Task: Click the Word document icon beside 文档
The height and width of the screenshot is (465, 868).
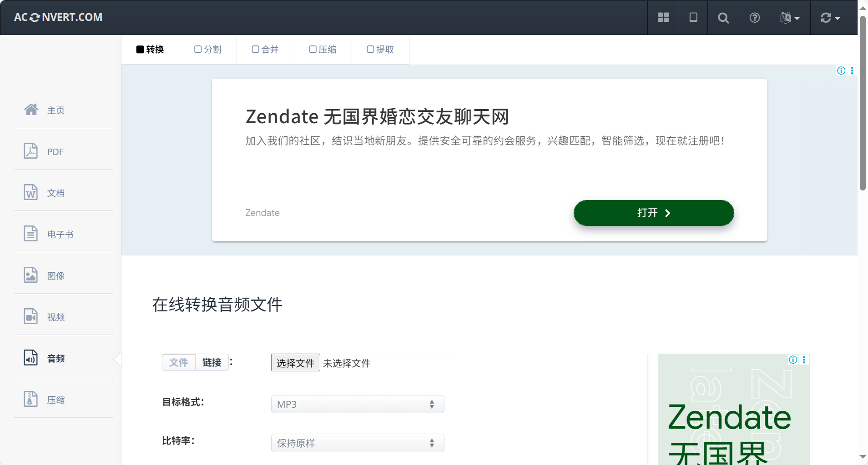Action: 30,192
